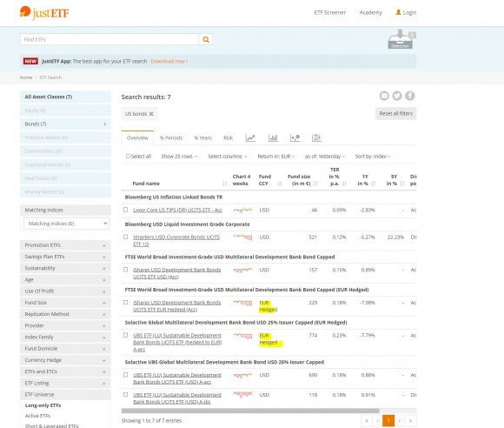Open scatter plot view icon
Image resolution: width=504 pixels, height=428 pixels.
tap(295, 137)
